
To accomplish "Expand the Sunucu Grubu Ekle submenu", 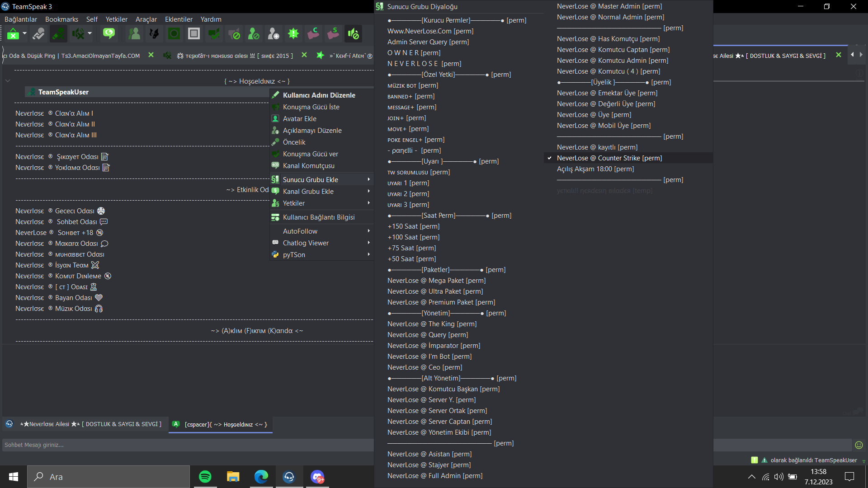I will pyautogui.click(x=322, y=179).
